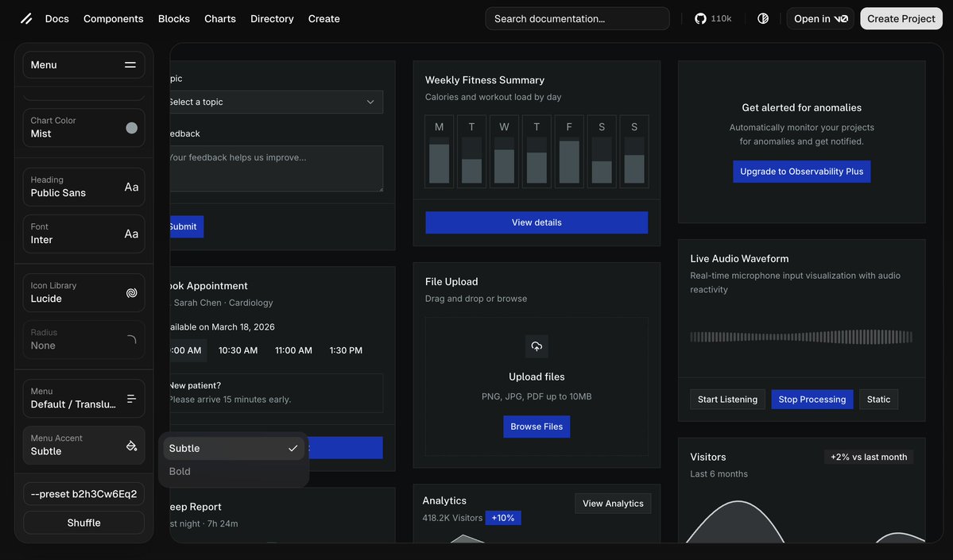The image size is (953, 560).
Task: Click the View Analytics button
Action: tap(613, 504)
